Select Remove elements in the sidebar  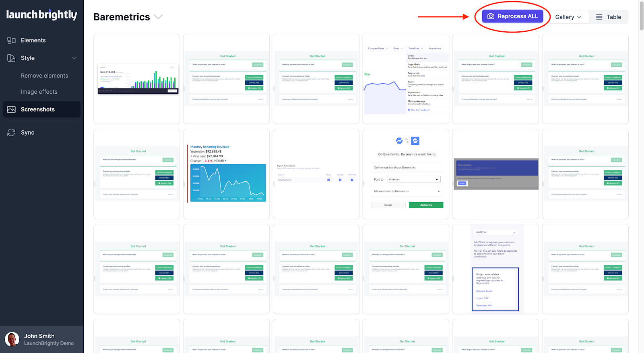point(44,76)
